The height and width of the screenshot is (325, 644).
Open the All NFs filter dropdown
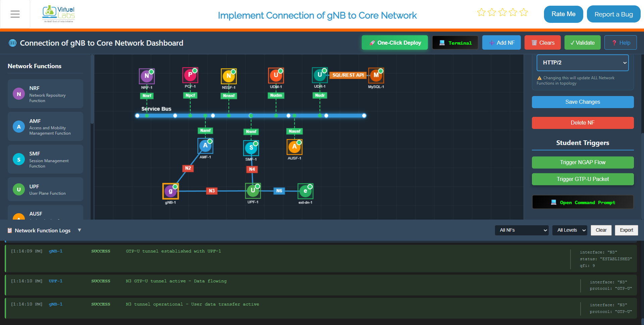pyautogui.click(x=522, y=230)
